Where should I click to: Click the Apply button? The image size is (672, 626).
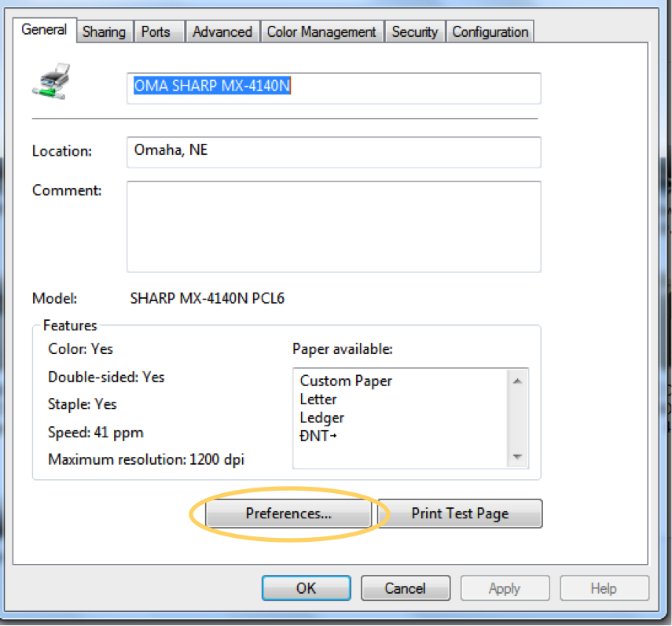coord(504,588)
